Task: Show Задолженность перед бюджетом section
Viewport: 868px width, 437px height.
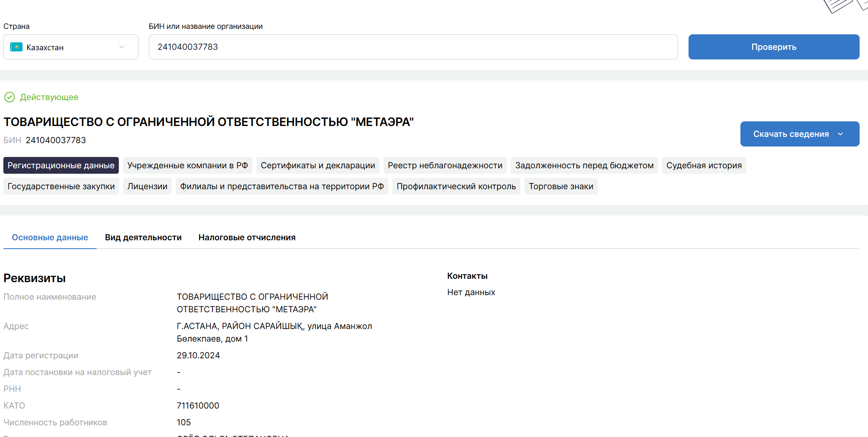Action: 584,165
